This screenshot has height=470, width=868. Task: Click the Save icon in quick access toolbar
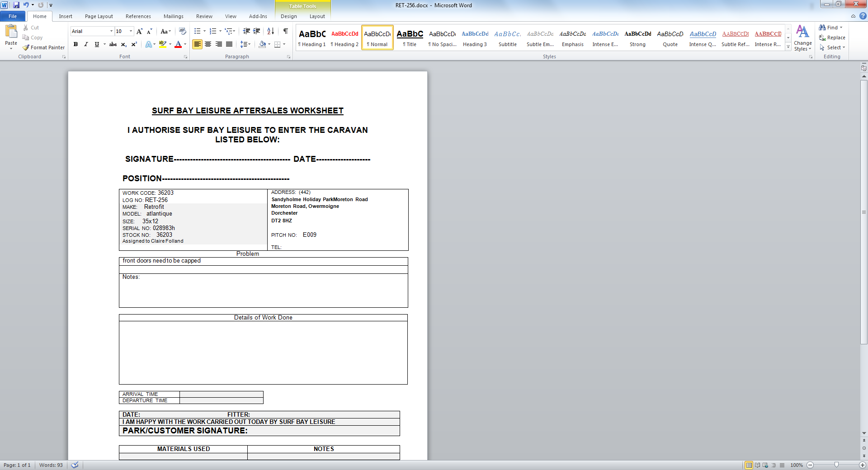[16, 5]
